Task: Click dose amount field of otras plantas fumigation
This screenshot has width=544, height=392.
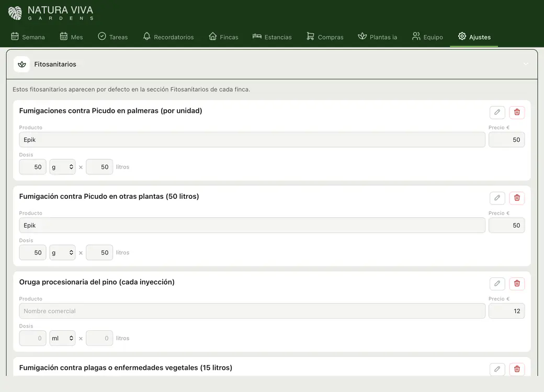Action: coord(32,253)
